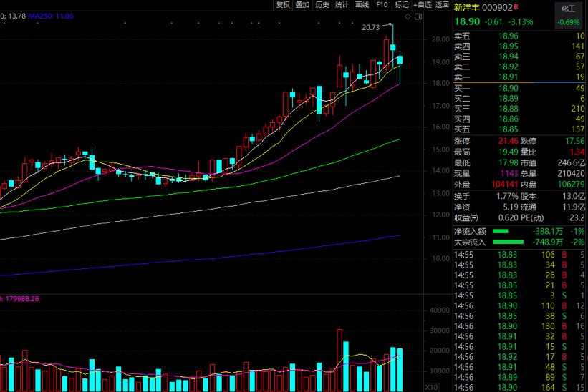Viewport: 588px width, 392px height.
Task: Open the 化工 sector box
Action: (x=569, y=16)
